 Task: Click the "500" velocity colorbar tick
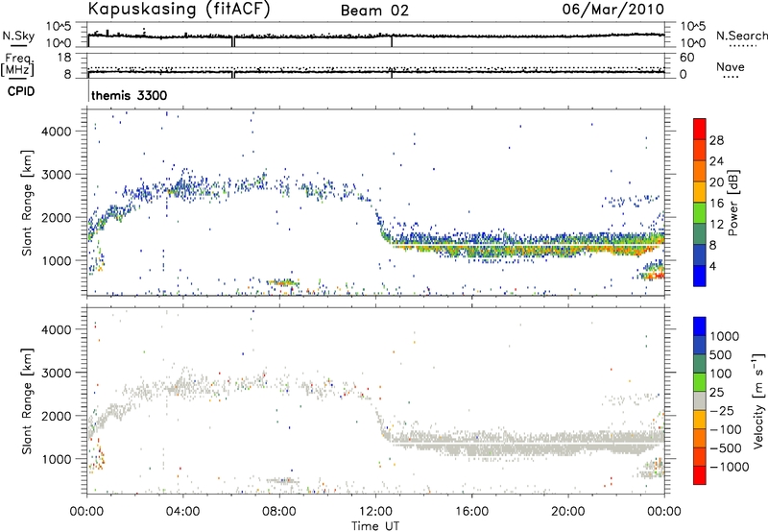720,355
